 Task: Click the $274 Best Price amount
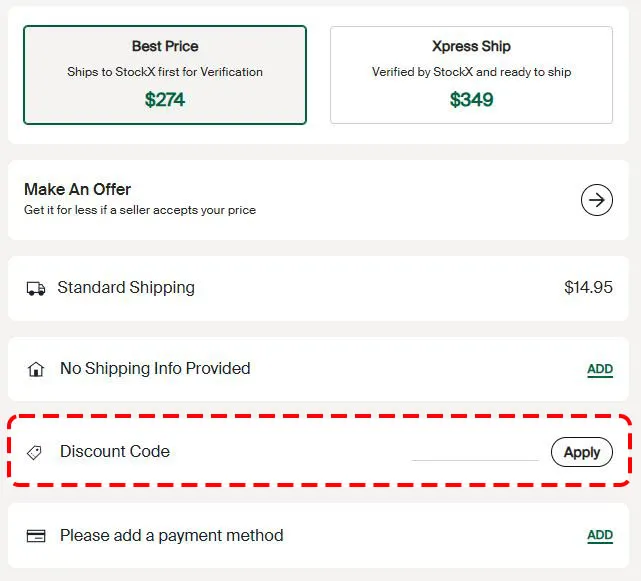(x=165, y=99)
